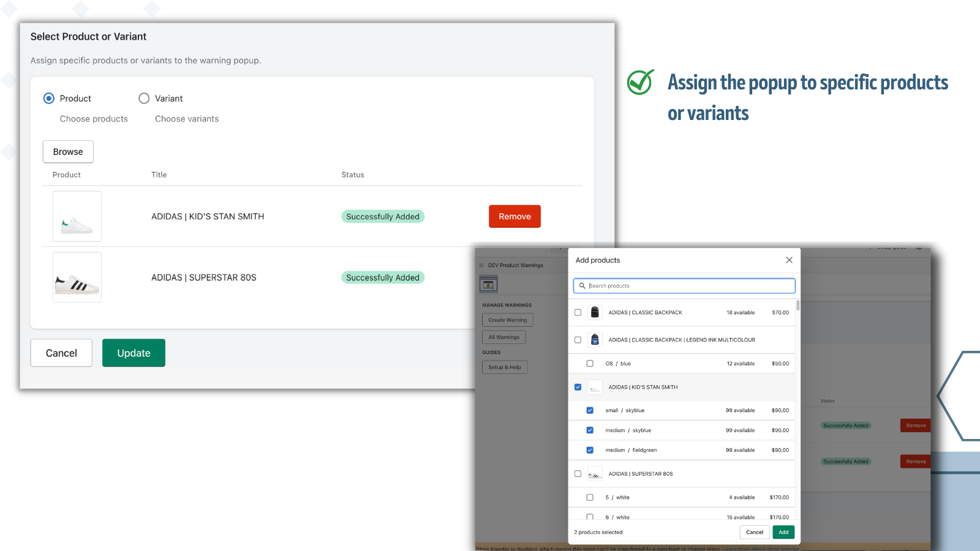
Task: Open All Warnings in the background sidebar
Action: [x=504, y=337]
